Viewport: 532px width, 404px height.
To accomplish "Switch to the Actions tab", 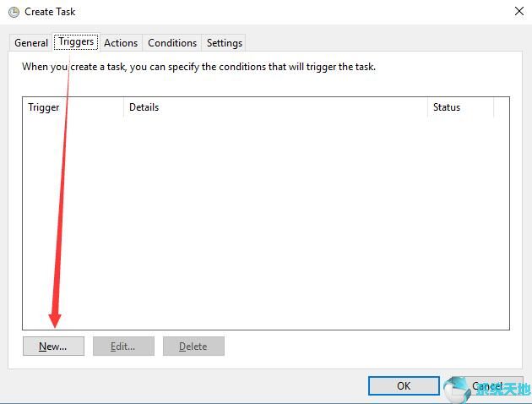I will coord(121,43).
